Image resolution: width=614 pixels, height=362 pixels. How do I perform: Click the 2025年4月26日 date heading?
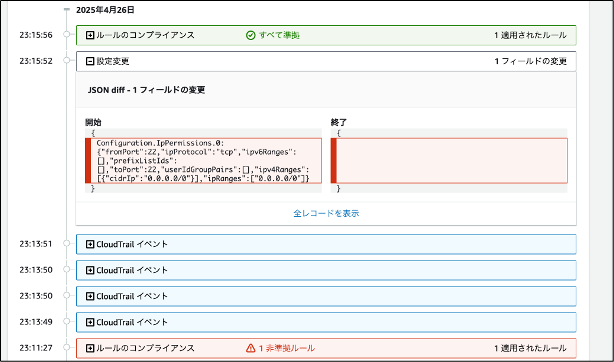(x=105, y=10)
